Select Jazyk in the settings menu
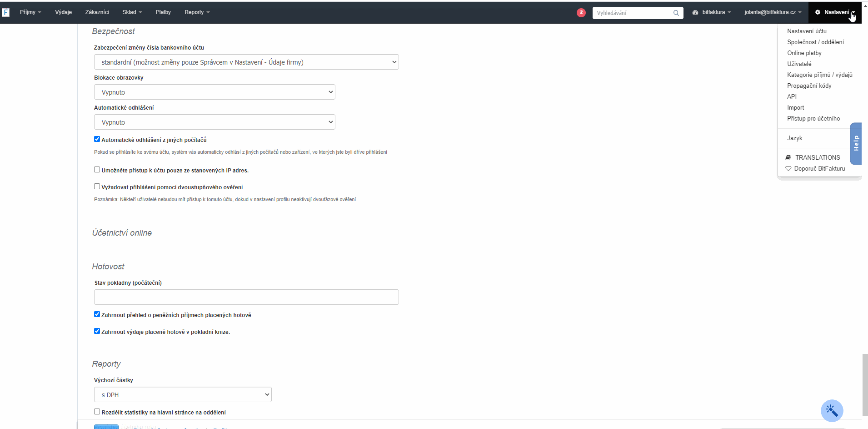This screenshot has width=868, height=429. pos(795,138)
